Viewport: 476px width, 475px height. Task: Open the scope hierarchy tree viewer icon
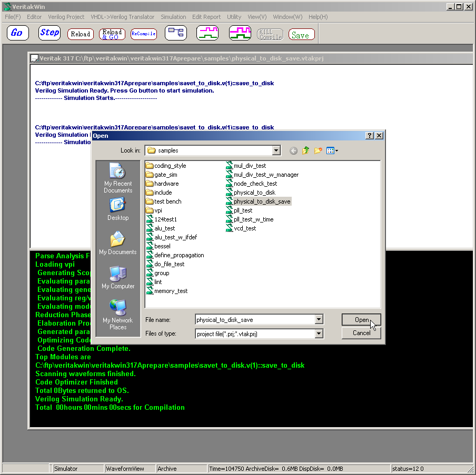pos(176,33)
